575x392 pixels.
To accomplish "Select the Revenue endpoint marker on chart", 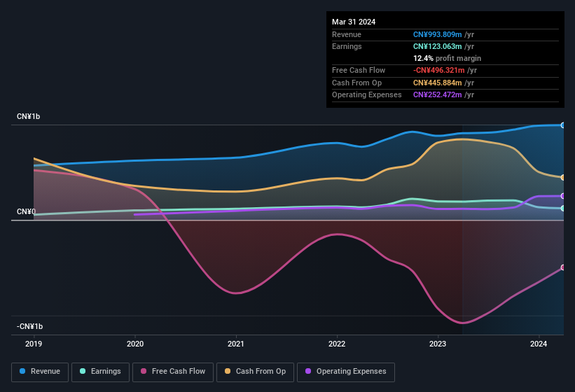I will [x=562, y=125].
